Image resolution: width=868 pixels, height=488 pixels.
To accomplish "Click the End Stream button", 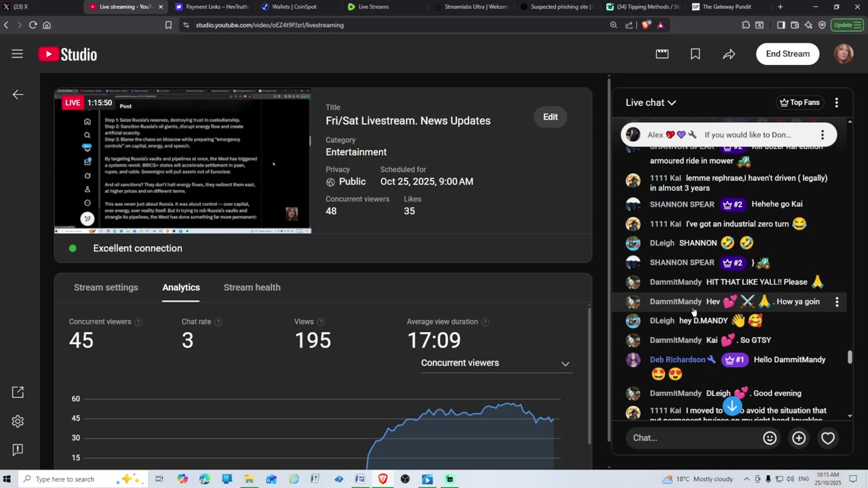I will [787, 54].
